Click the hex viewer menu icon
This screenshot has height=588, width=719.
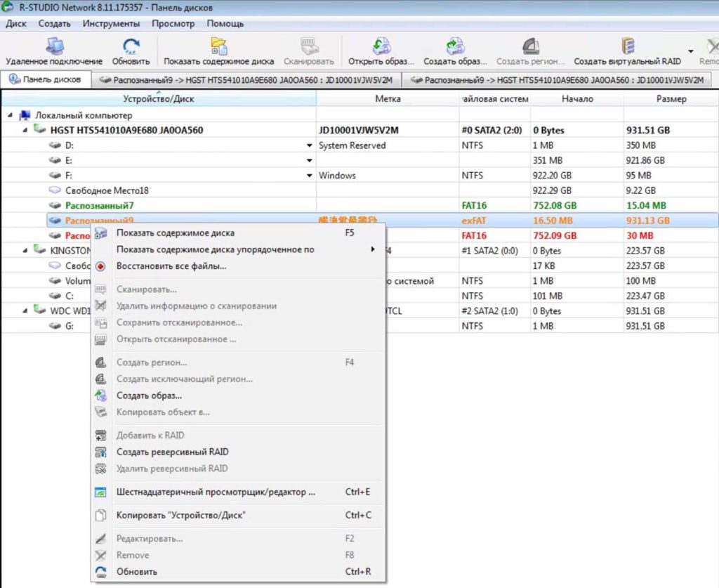point(100,492)
